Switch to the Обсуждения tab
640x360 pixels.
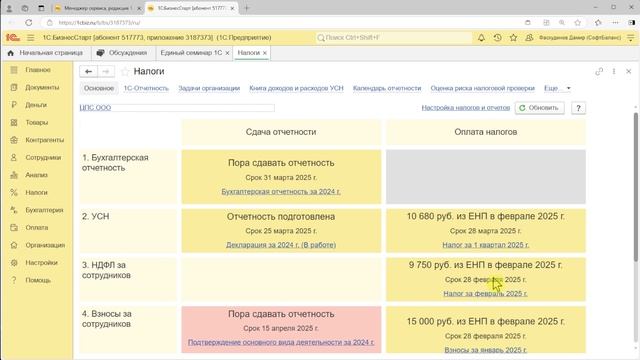point(122,53)
